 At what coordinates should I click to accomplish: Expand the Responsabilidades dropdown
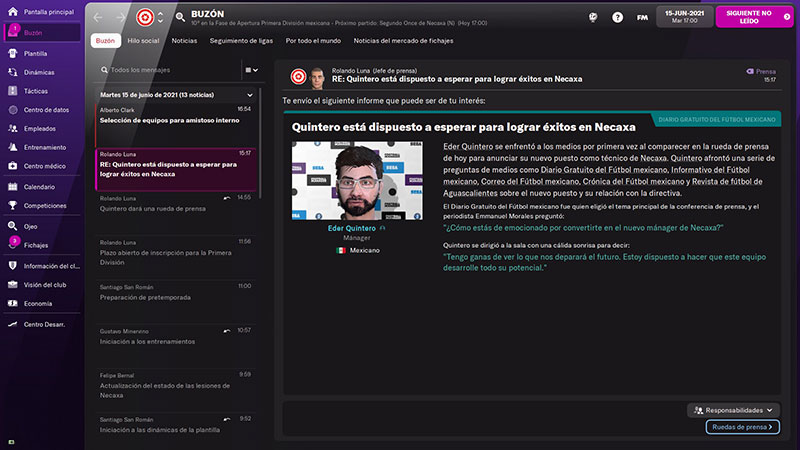tap(734, 410)
